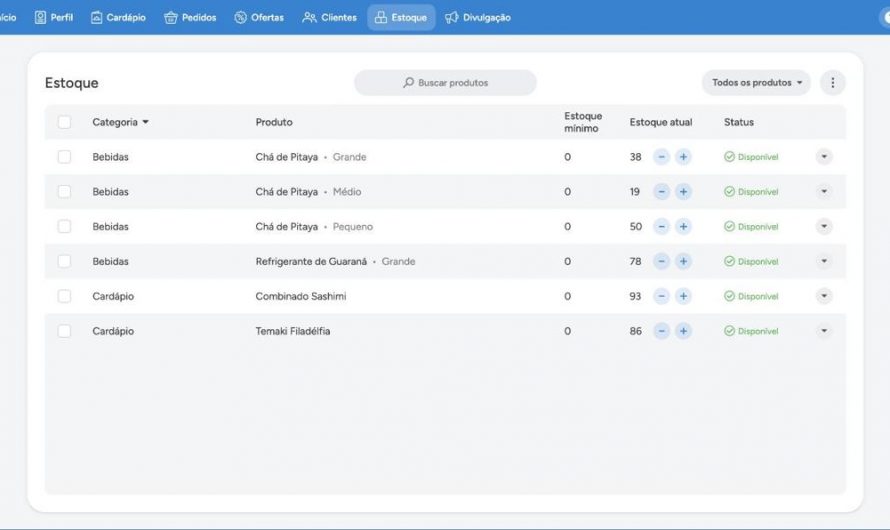Click the search magnifier icon
The image size is (890, 530).
408,83
